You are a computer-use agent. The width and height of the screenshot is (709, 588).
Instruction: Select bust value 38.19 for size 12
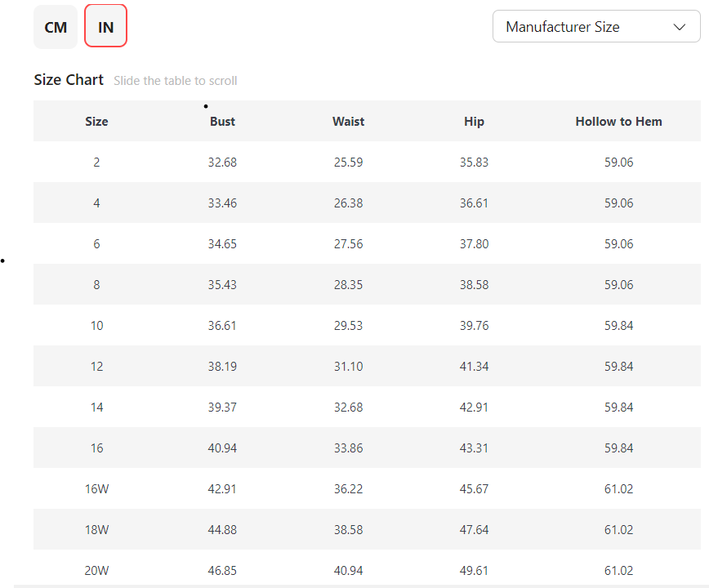click(x=222, y=367)
